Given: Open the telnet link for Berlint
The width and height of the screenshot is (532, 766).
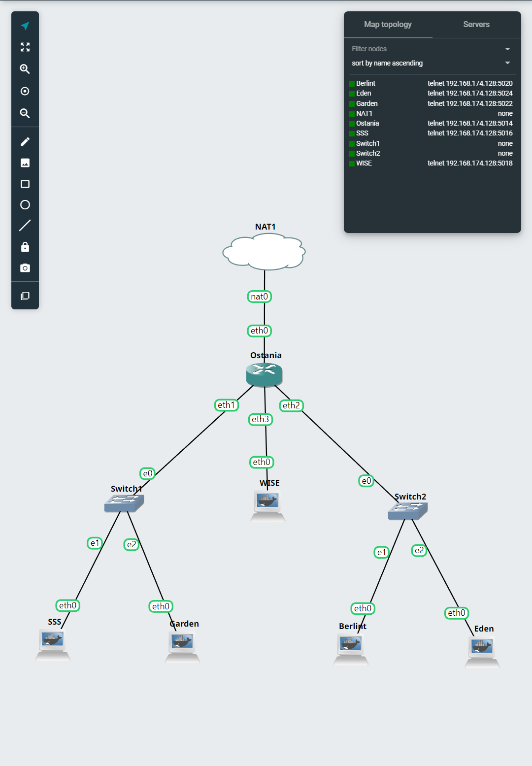Looking at the screenshot, I should [x=469, y=83].
